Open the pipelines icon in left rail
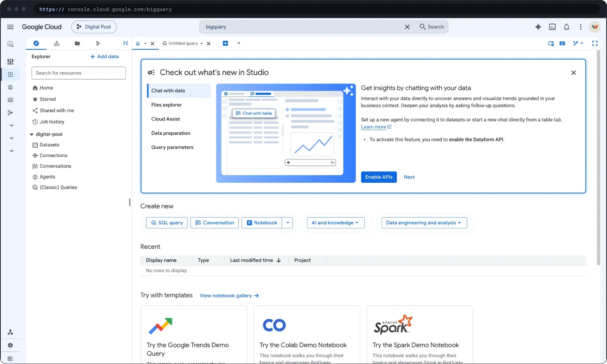 click(10, 113)
